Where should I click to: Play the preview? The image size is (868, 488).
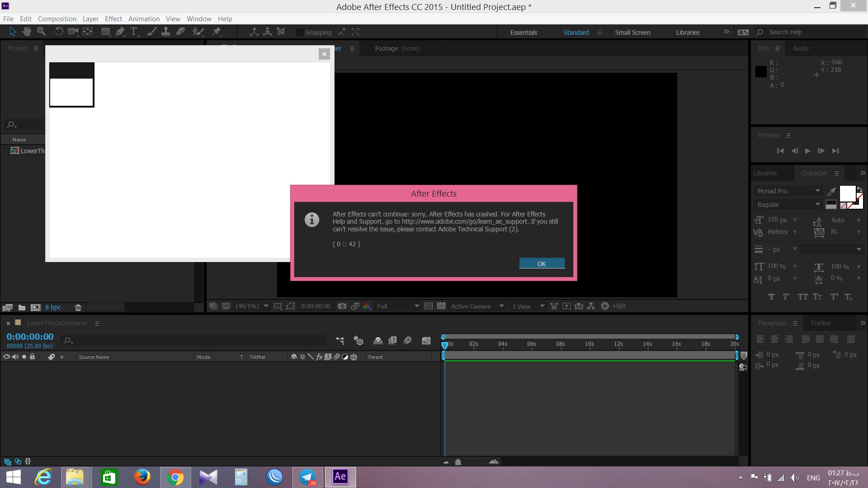[x=807, y=151]
